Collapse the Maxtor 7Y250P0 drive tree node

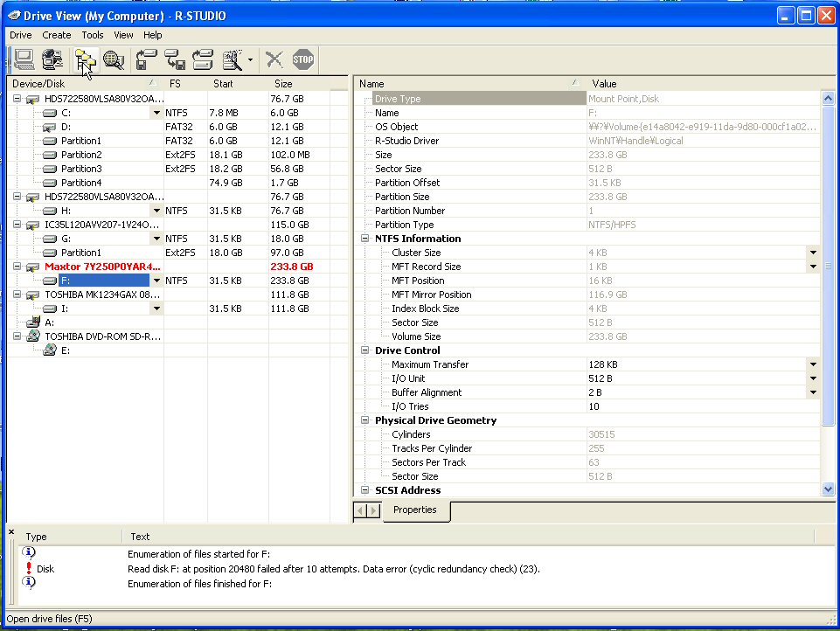coord(17,267)
